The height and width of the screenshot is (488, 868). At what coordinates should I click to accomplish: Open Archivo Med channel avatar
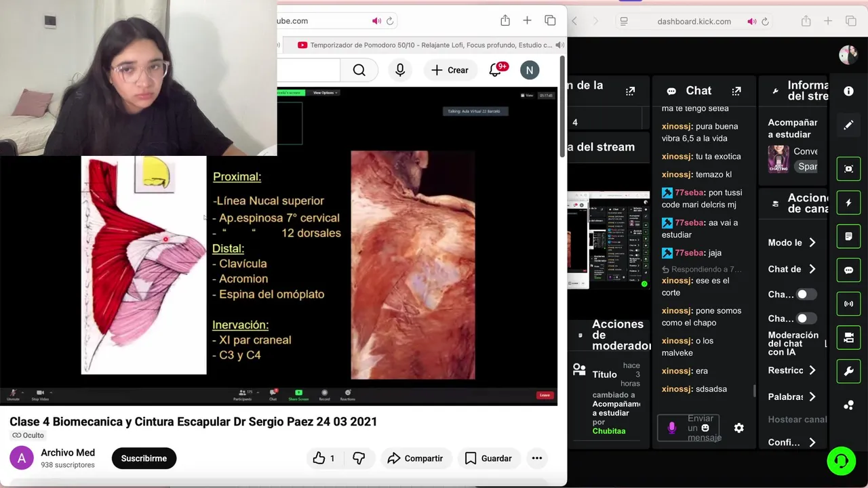coord(22,458)
